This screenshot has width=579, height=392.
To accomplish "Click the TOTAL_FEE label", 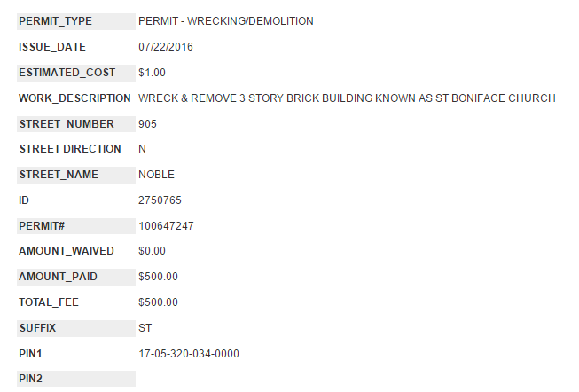I will (x=49, y=302).
